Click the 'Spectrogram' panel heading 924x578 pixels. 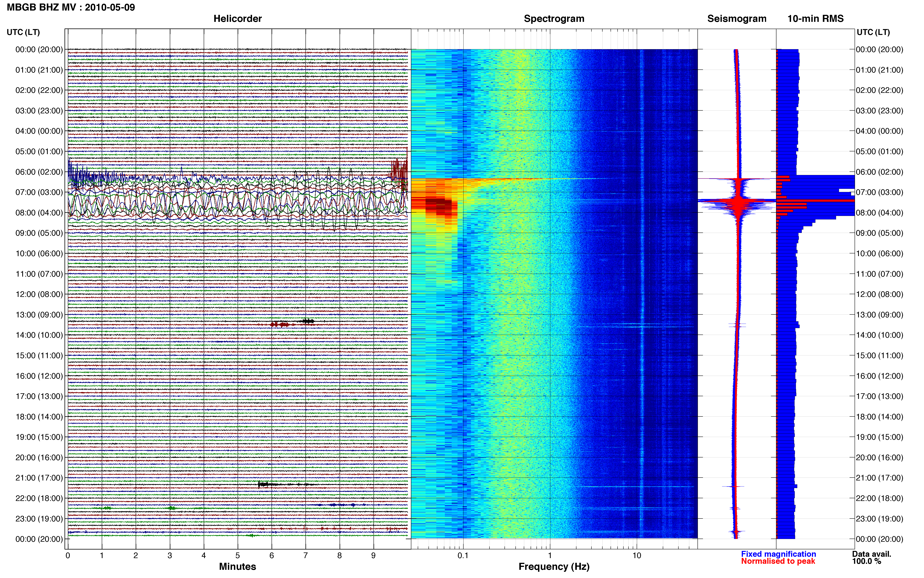coord(554,19)
